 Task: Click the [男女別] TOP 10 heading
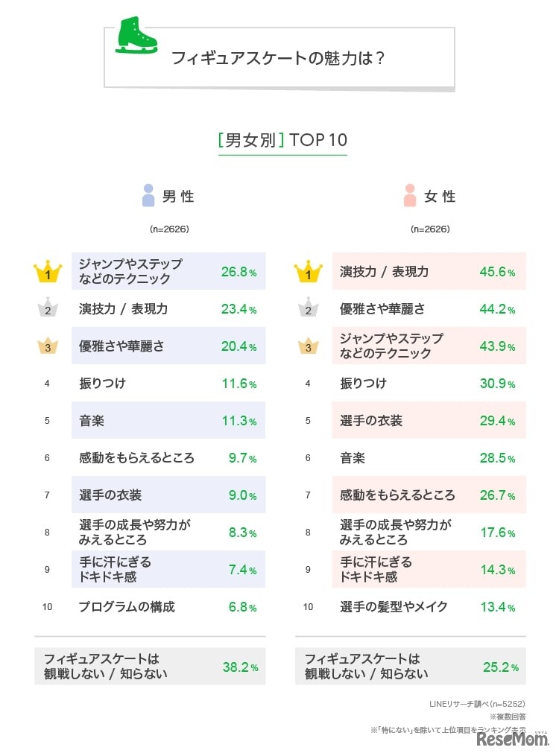coord(282,140)
